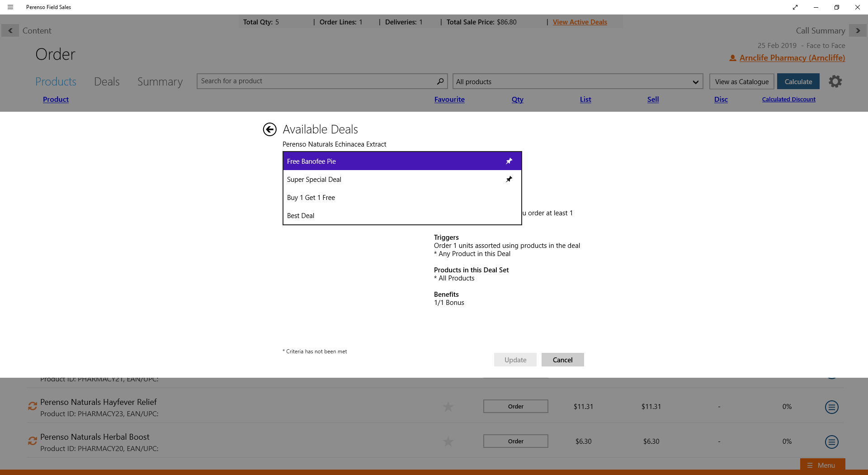Sort by Qty column header
The width and height of the screenshot is (868, 475).
tap(517, 99)
